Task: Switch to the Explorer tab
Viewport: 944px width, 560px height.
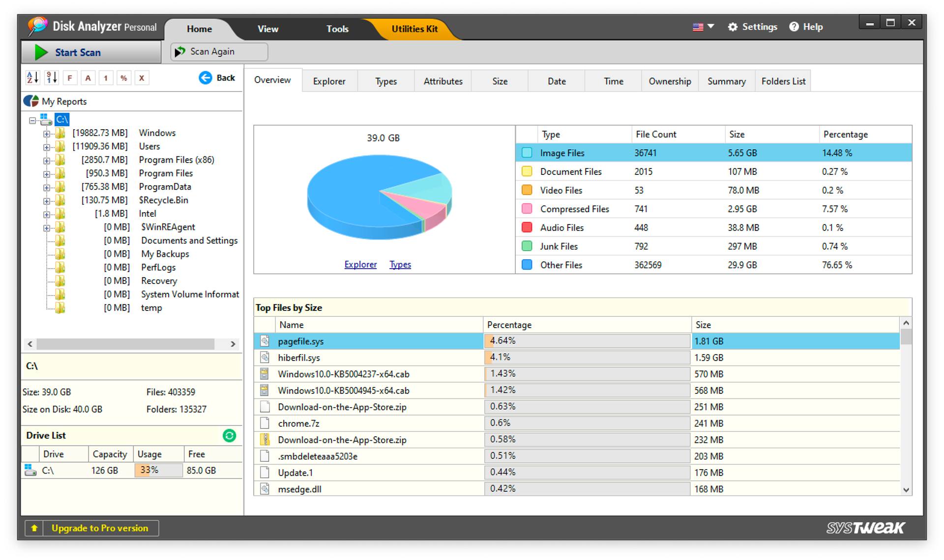Action: 329,81
